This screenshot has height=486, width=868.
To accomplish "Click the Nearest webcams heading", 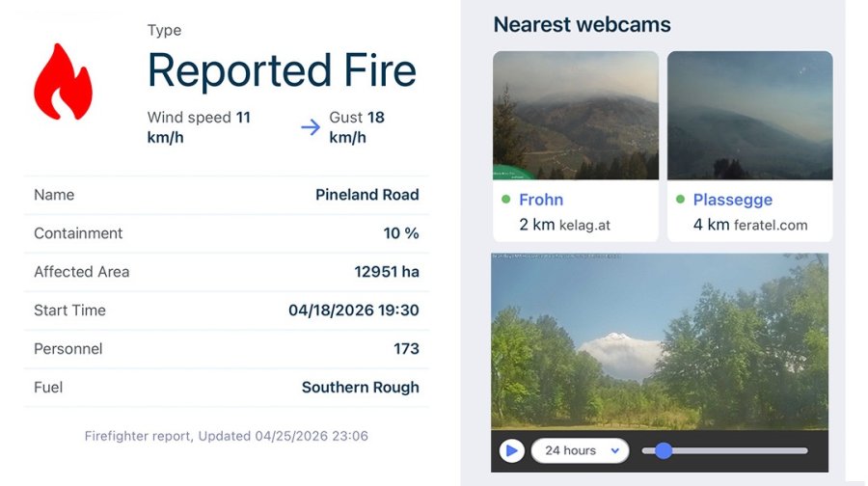I will click(x=582, y=25).
